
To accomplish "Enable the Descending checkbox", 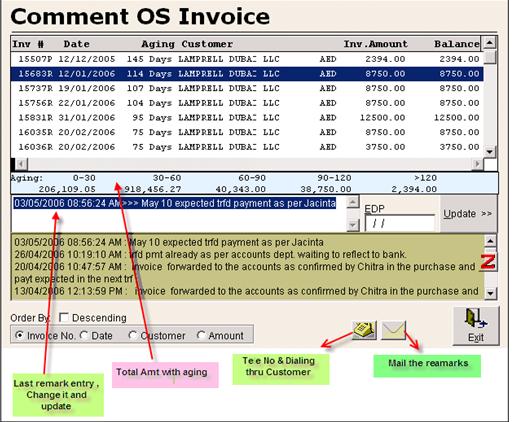I will coord(64,317).
